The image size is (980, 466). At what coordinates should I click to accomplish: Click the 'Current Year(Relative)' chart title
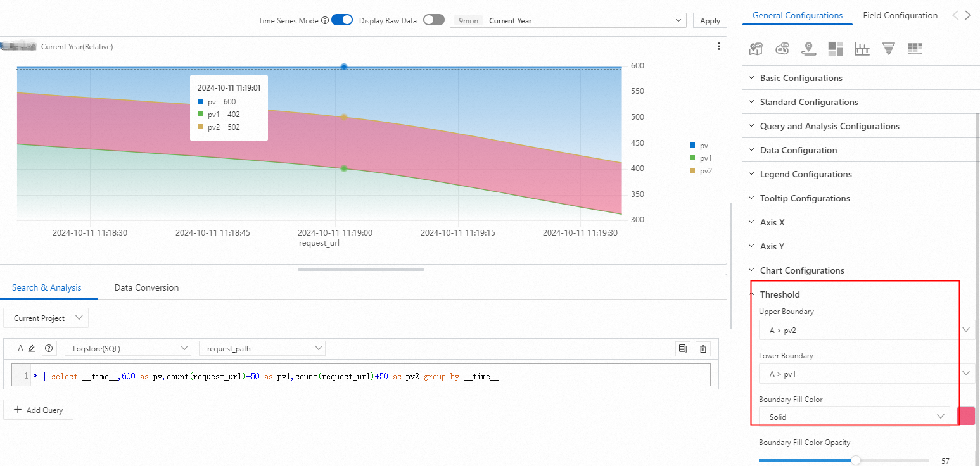[x=77, y=47]
